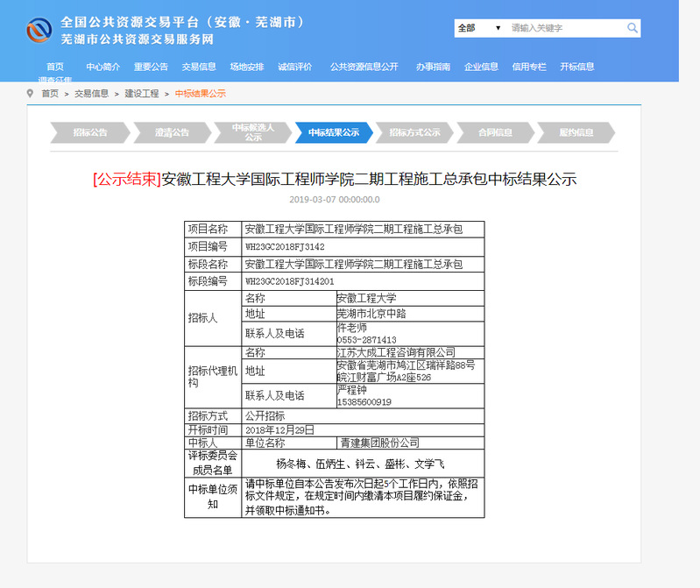Switch to the 澄清公告 step tab
Image resolution: width=700 pixels, height=588 pixels.
[x=172, y=132]
